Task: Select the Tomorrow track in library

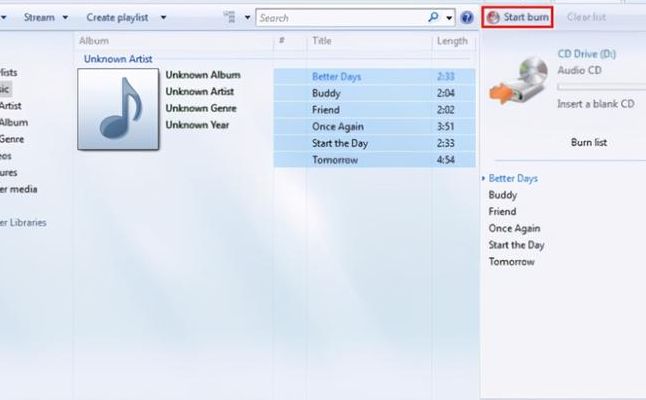Action: tap(374, 160)
